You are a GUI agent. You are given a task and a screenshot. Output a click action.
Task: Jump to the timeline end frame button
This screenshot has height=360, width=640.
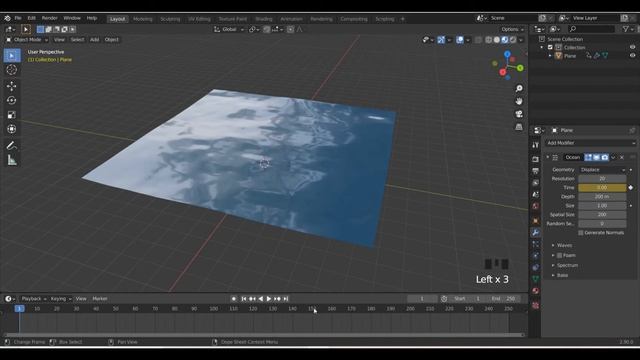[x=286, y=299]
